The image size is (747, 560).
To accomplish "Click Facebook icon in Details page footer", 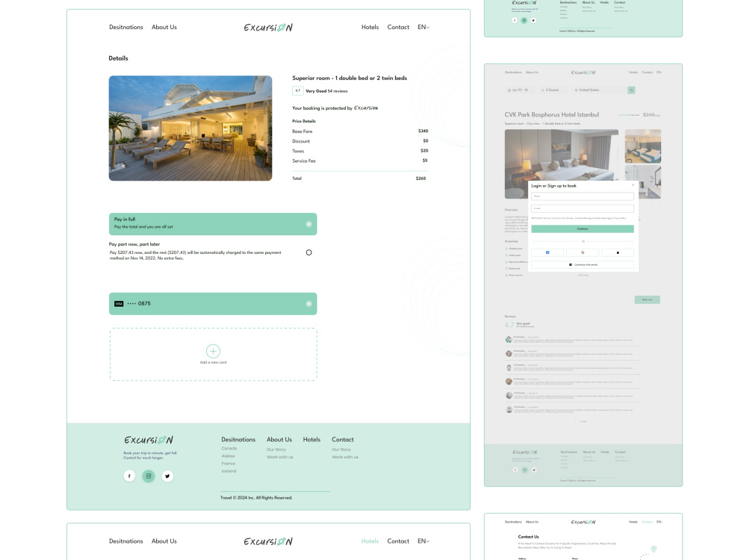I will coord(129,476).
